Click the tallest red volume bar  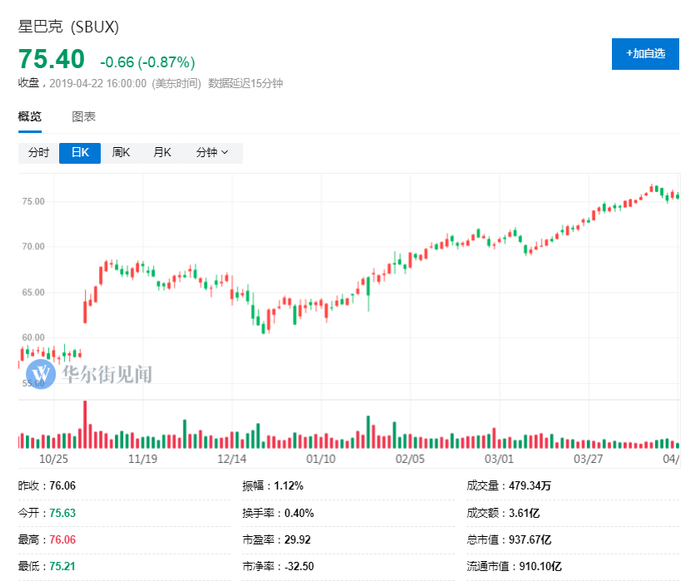(85, 424)
